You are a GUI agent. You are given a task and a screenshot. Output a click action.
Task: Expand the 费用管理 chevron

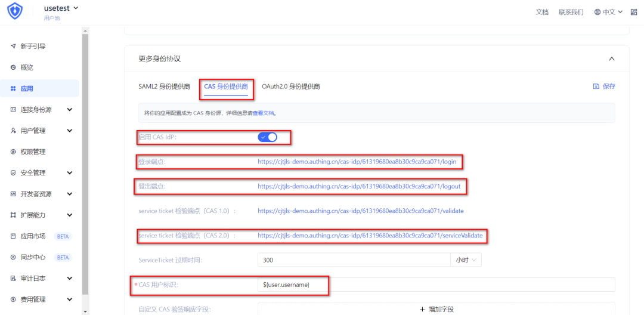pos(69,299)
